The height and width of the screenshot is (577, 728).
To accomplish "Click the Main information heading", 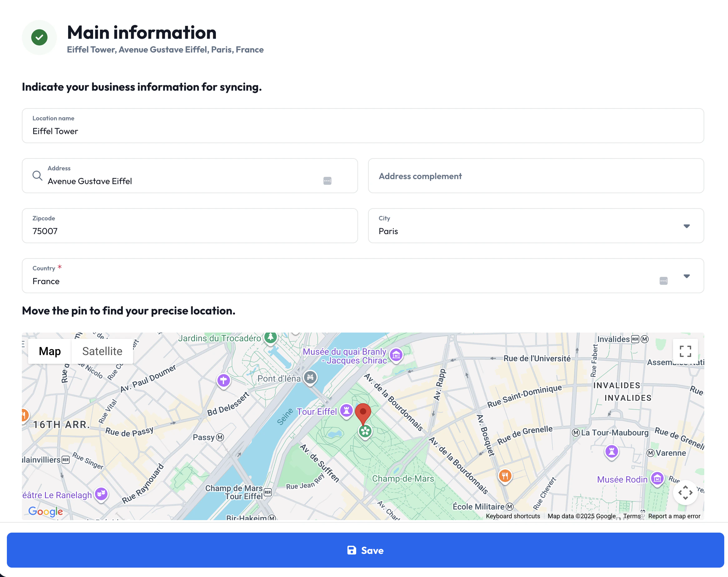I will click(x=142, y=33).
